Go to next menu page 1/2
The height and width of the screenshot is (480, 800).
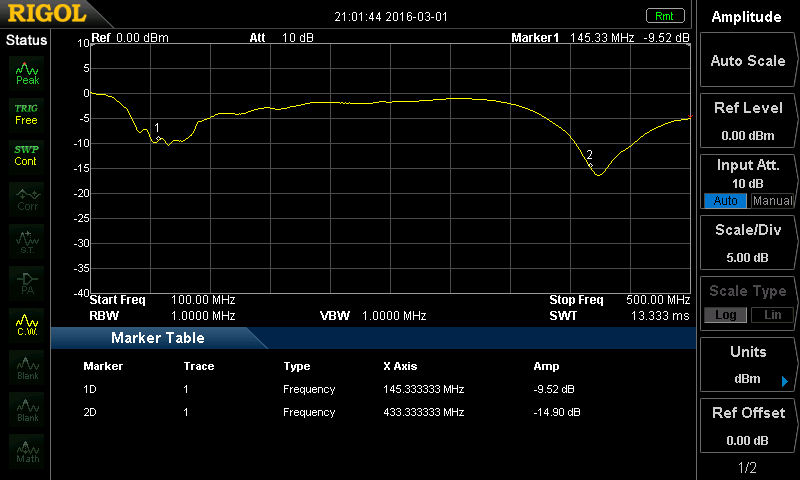click(747, 468)
